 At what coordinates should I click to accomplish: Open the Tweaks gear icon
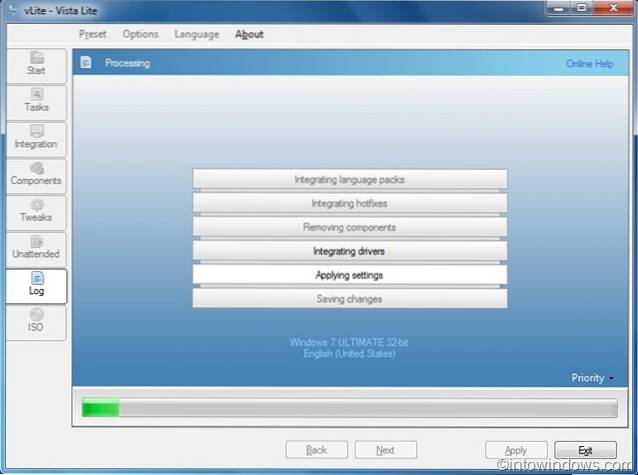coord(36,205)
